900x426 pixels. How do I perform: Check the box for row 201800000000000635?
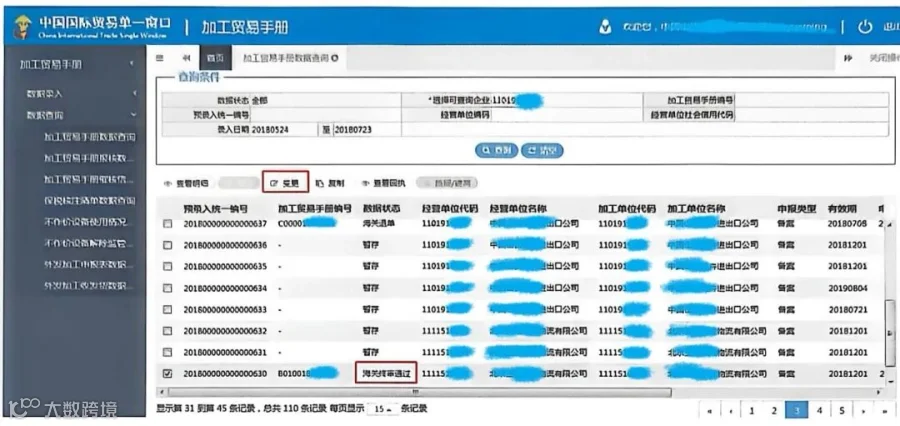[x=168, y=266]
